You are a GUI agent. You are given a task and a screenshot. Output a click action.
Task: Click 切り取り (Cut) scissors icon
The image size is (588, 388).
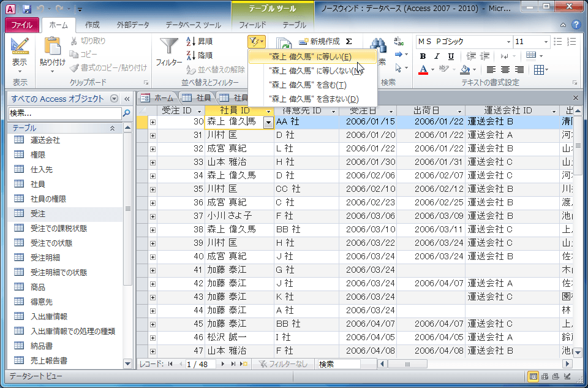coord(74,41)
